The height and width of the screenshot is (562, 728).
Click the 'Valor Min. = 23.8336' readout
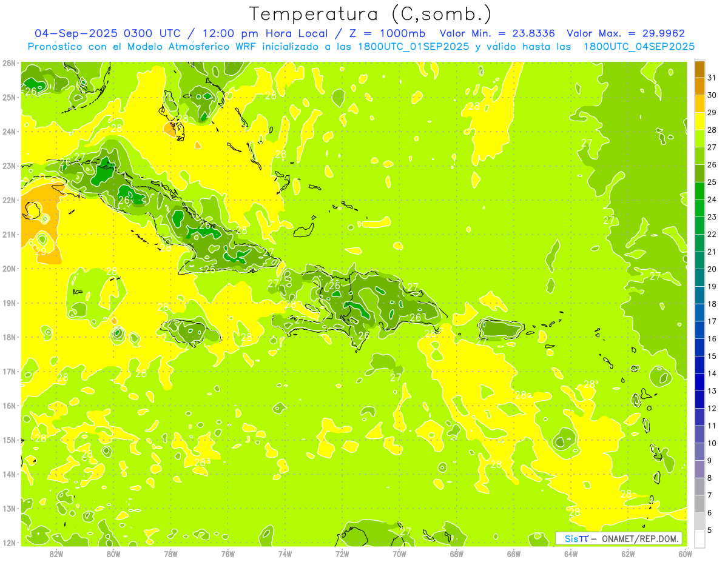pos(497,33)
